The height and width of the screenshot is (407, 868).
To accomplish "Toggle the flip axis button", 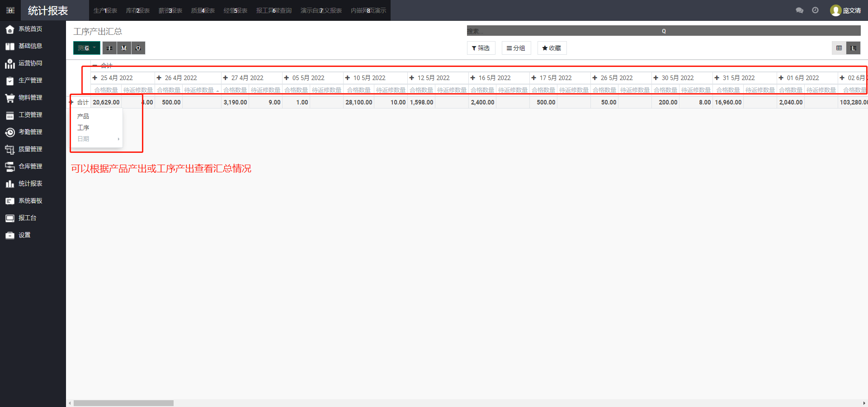I will pos(109,48).
